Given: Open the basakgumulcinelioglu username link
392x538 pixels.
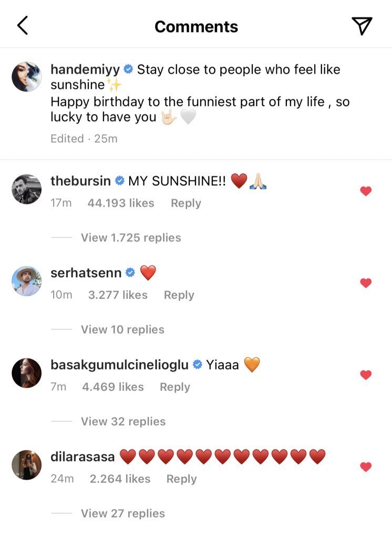Looking at the screenshot, I should click(119, 365).
